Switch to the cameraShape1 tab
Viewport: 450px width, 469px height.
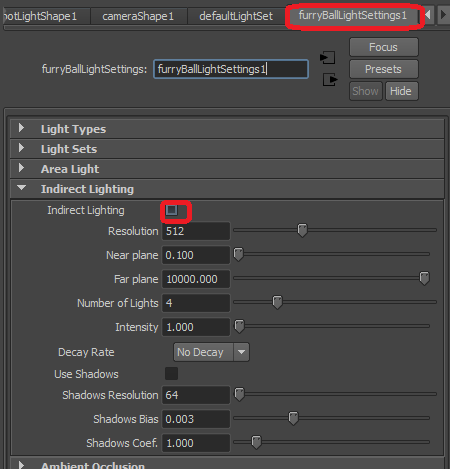[x=138, y=16]
